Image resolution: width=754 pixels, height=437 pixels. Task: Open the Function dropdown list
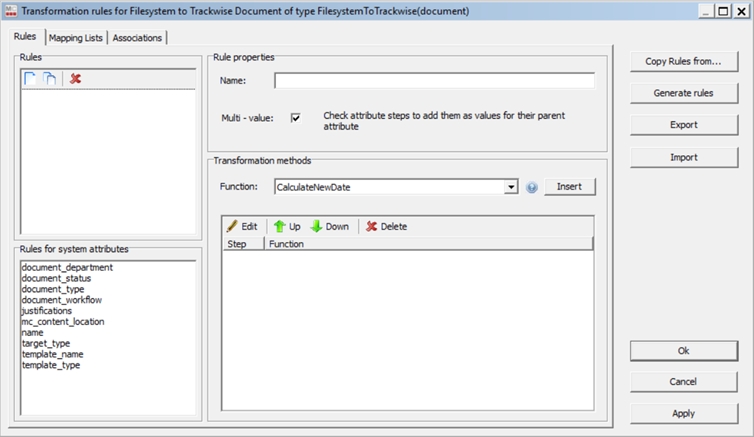point(511,187)
